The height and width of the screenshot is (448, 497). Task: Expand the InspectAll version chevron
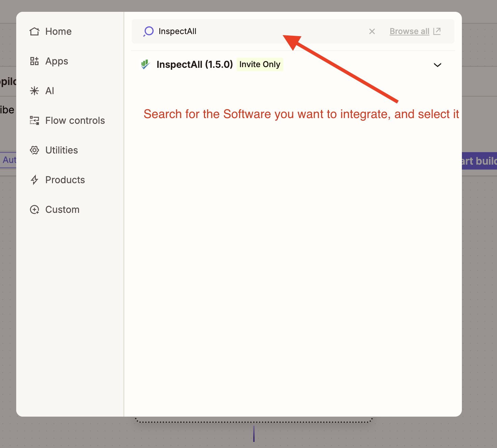pos(438,65)
